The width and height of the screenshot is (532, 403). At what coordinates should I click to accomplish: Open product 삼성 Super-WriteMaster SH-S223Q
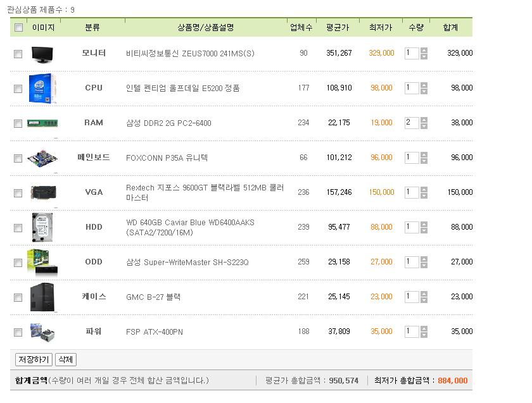pos(187,263)
